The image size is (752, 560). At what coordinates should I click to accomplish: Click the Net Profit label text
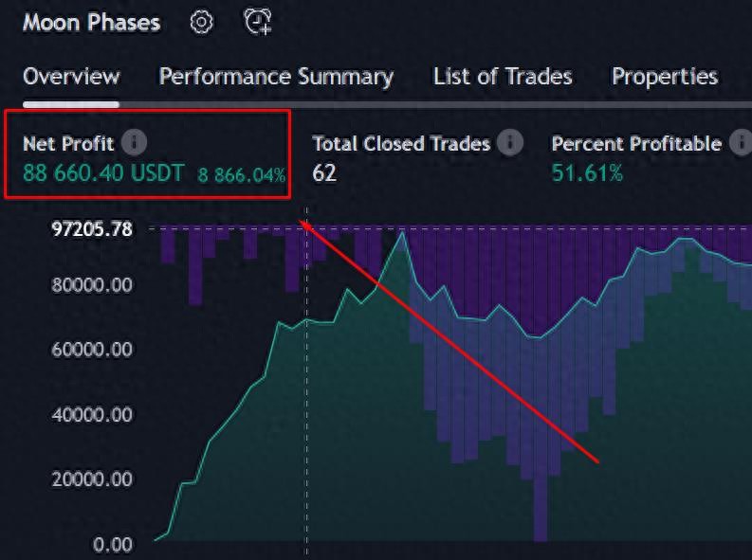click(68, 144)
